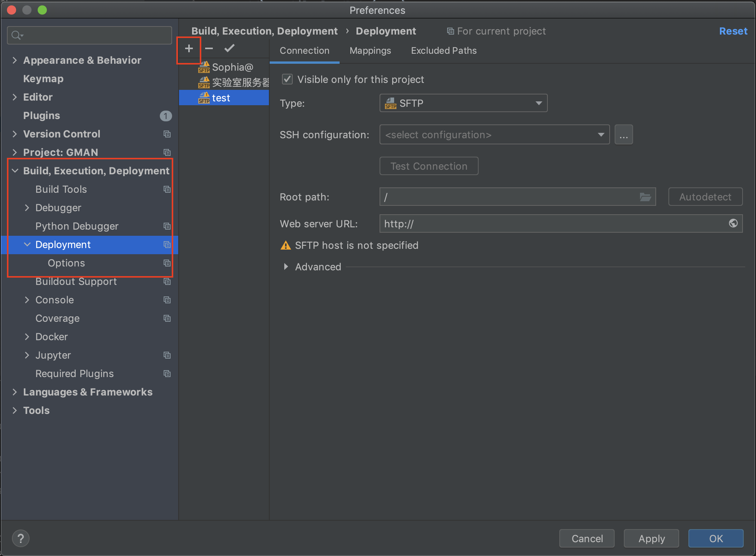Expand the Docker settings node

[x=27, y=337]
